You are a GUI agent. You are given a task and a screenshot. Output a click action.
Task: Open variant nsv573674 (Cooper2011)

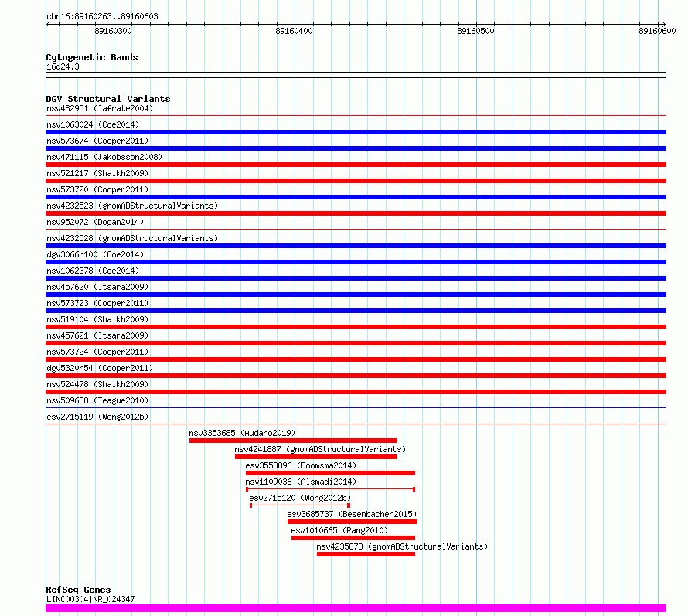(x=97, y=141)
